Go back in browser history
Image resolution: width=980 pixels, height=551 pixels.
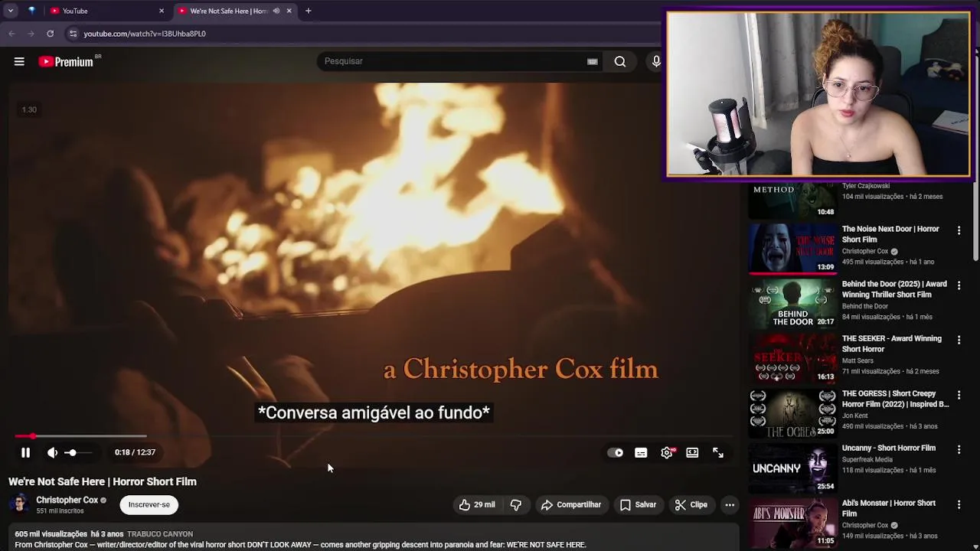pyautogui.click(x=11, y=34)
